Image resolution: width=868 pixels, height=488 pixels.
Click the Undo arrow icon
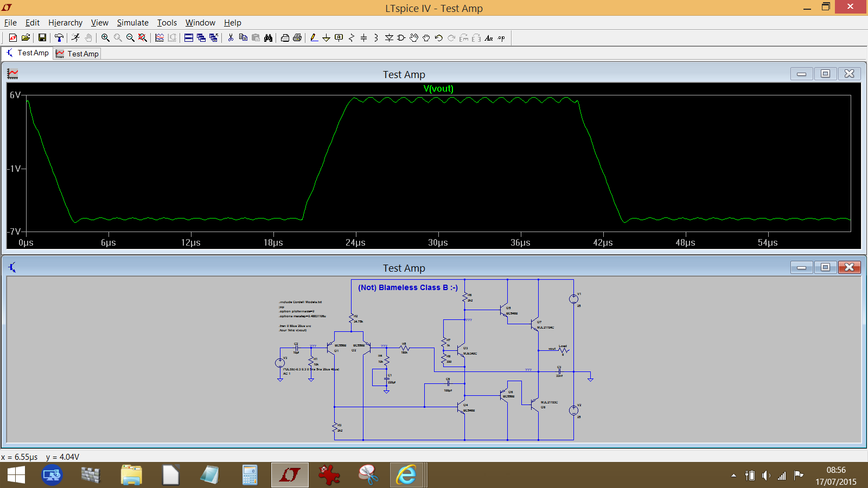(x=439, y=37)
